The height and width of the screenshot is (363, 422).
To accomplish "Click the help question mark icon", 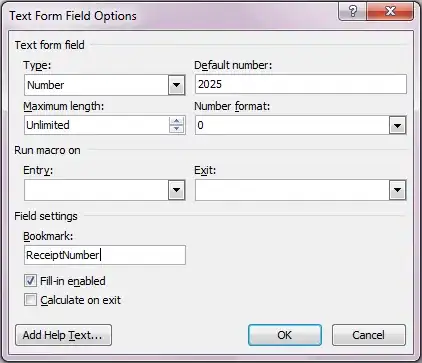I will click(x=352, y=12).
